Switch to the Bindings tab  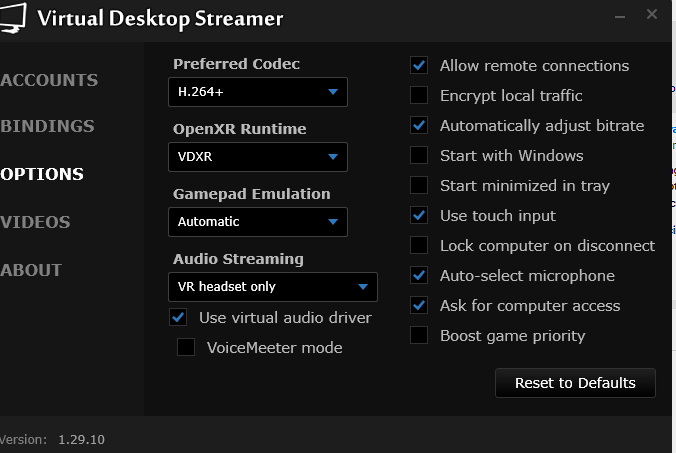click(x=47, y=126)
